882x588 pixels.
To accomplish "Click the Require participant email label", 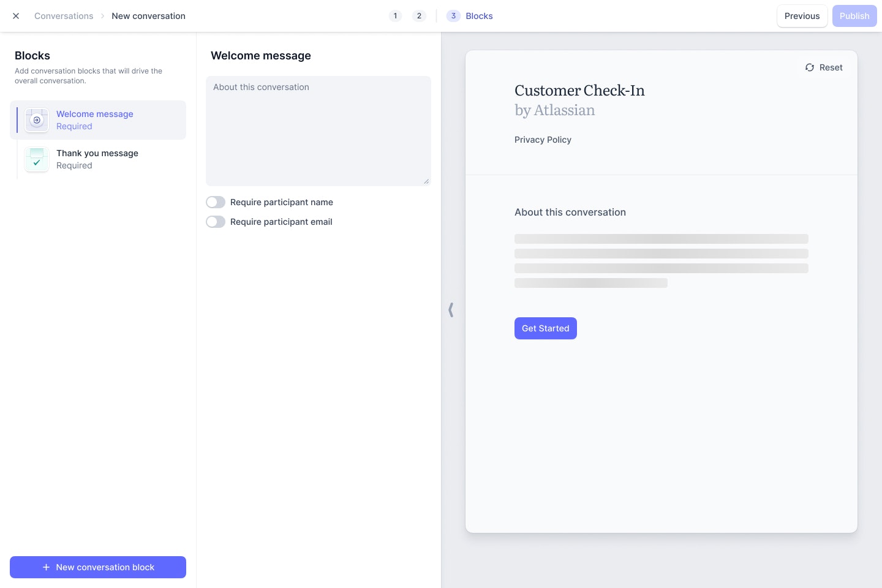I will tap(281, 222).
